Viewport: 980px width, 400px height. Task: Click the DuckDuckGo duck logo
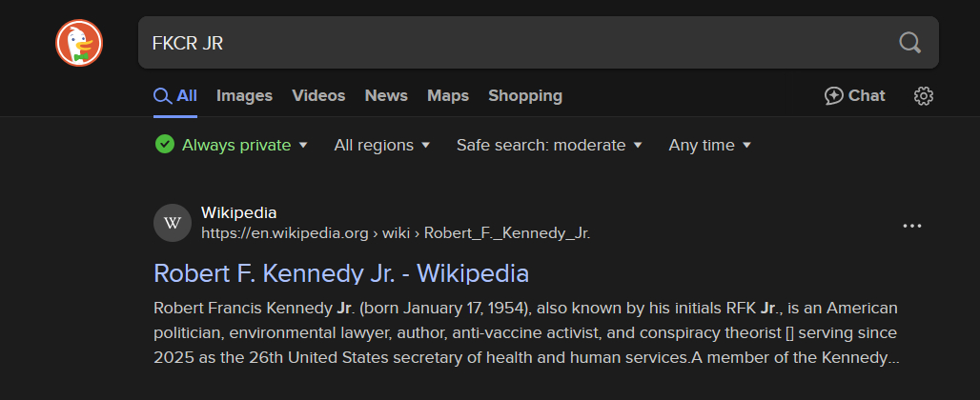pyautogui.click(x=79, y=43)
